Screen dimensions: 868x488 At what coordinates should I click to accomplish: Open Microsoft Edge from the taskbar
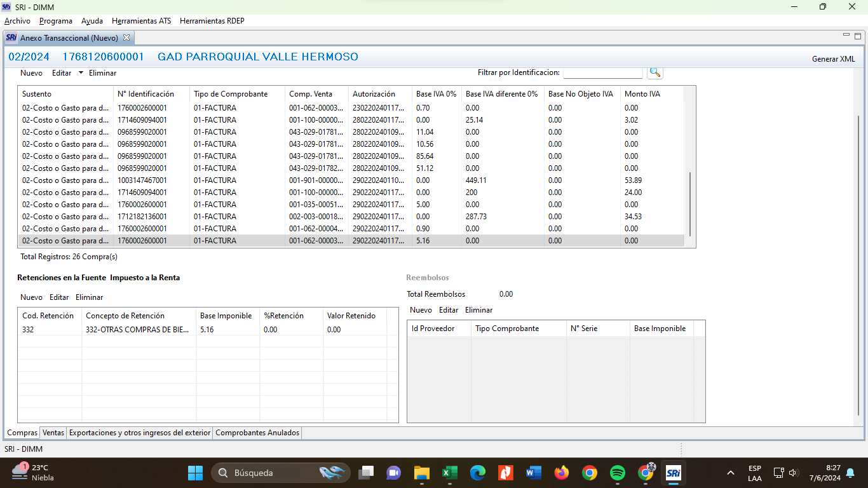pos(477,473)
